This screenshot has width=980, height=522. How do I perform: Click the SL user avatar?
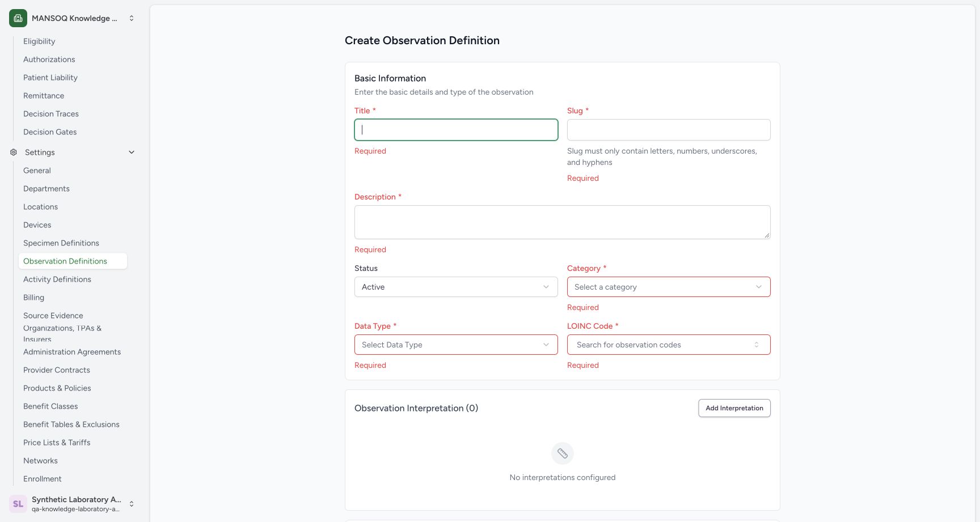[18, 503]
